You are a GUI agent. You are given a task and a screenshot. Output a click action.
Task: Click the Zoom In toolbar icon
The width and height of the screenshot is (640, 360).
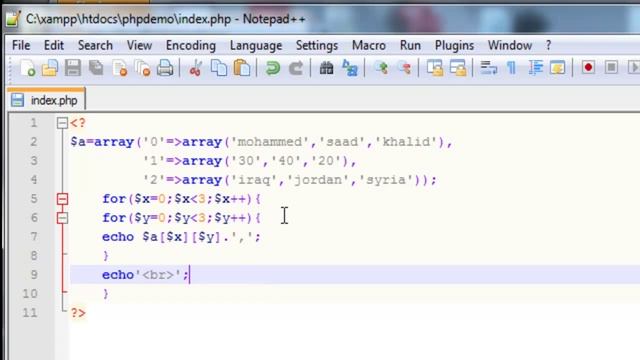click(381, 68)
